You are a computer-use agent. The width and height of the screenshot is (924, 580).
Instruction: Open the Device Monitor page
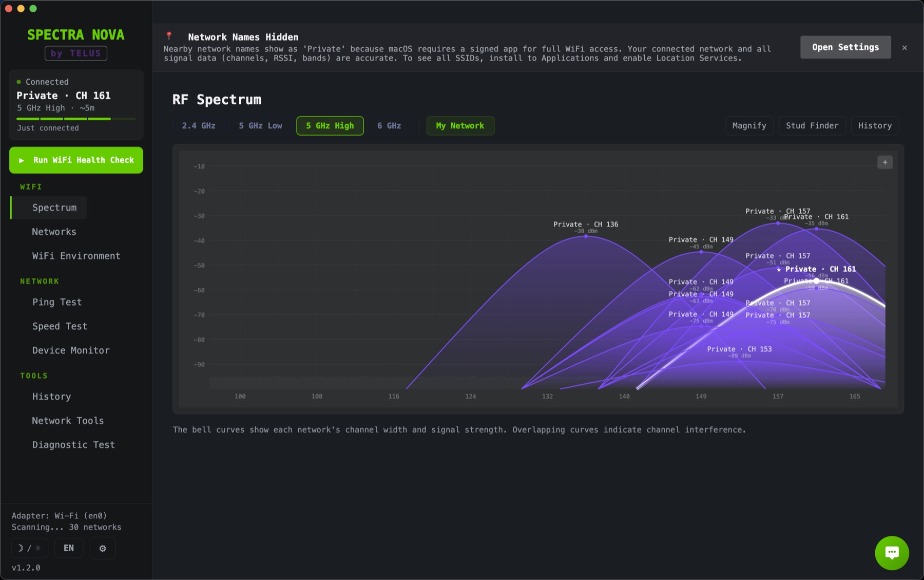coord(71,350)
